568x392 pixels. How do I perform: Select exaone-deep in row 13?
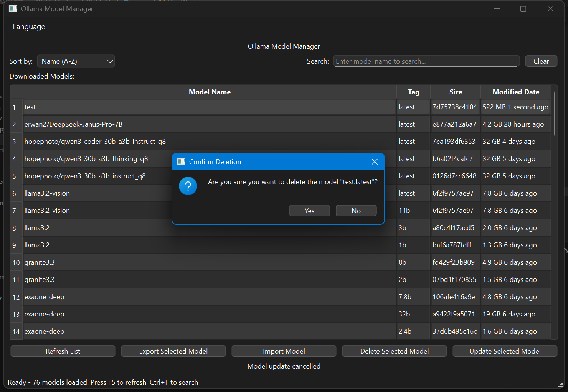(210, 314)
